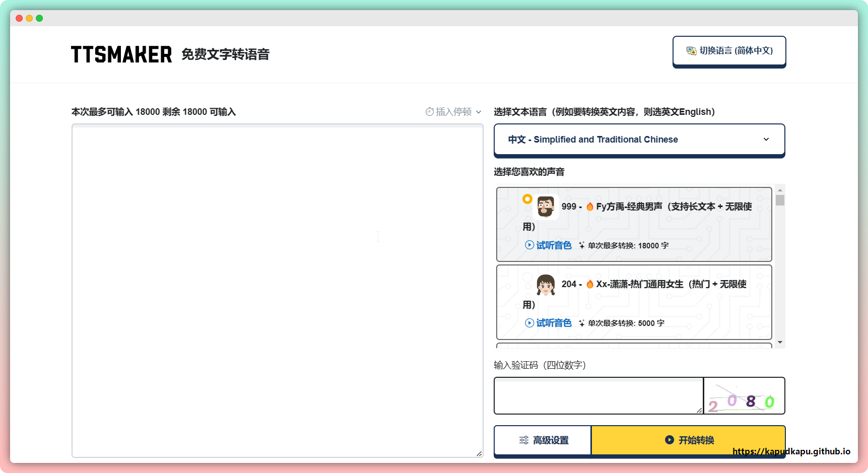Viewport: 868px width, 473px height.
Task: Click the TTSMAKER logo
Action: [x=121, y=54]
